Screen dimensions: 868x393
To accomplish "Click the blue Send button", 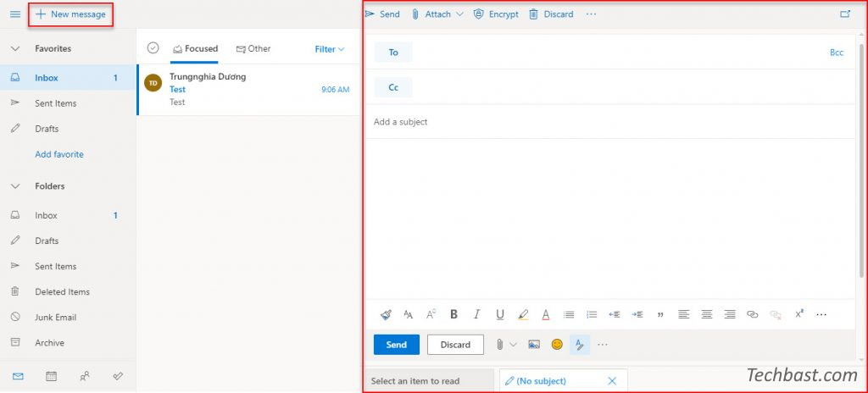I will (x=397, y=344).
